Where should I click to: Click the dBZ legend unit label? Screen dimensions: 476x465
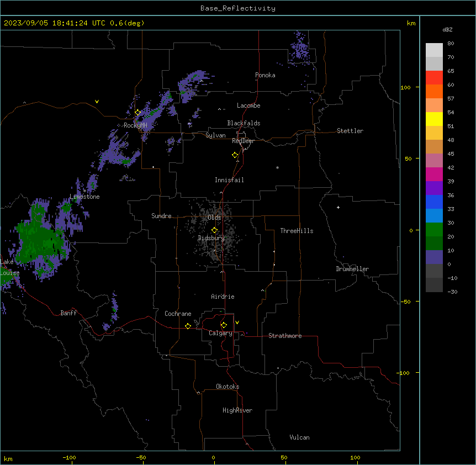447,29
